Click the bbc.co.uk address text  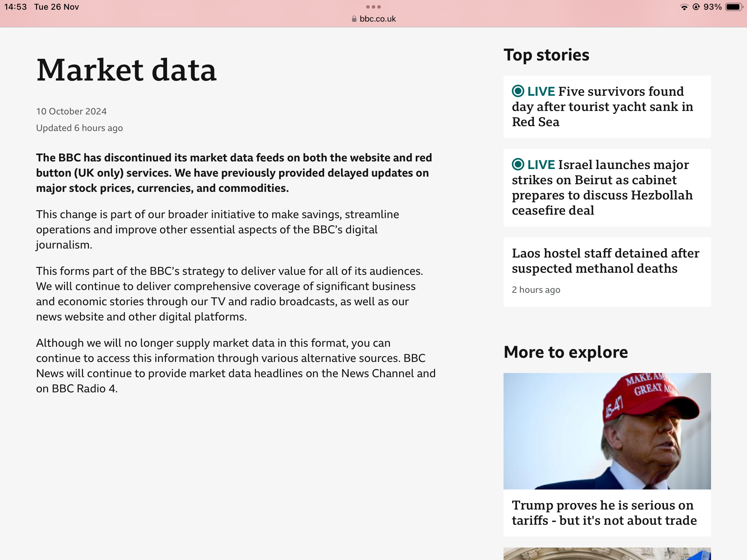click(x=378, y=19)
